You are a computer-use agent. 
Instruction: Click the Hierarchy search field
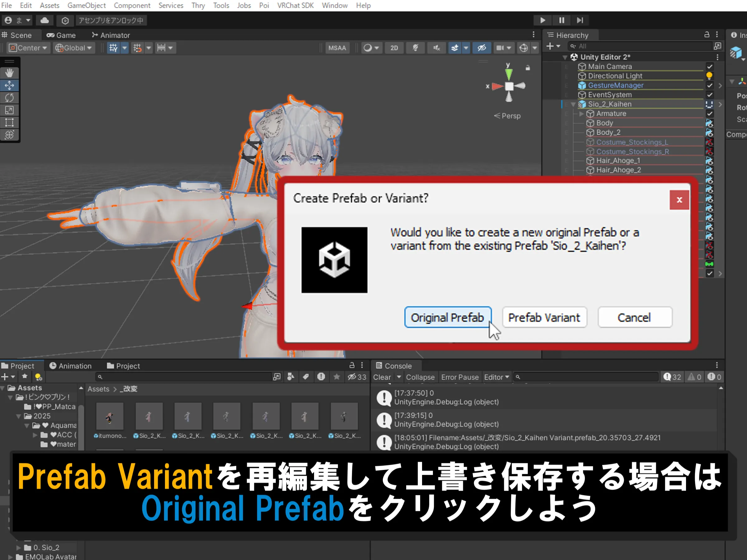tap(639, 46)
